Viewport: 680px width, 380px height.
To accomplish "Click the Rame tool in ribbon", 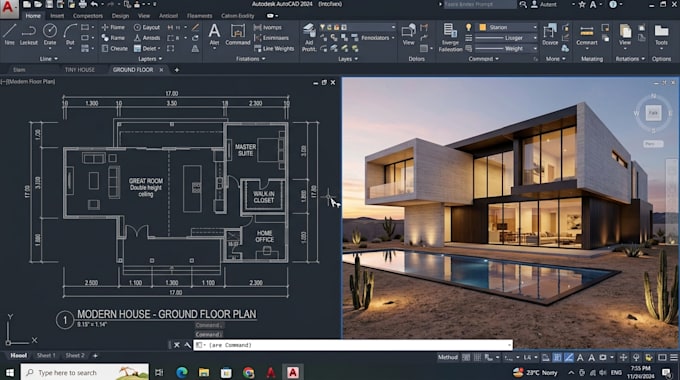I will [114, 38].
